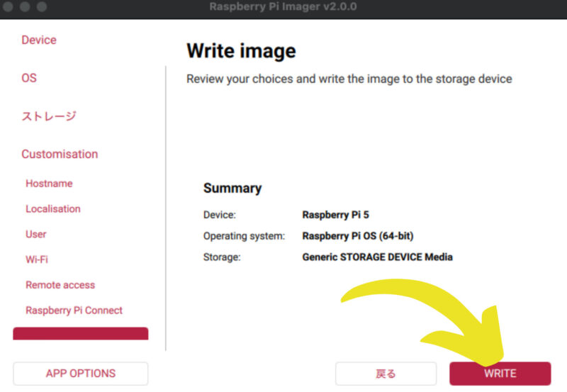
Task: Open the Customisation section
Action: pos(60,154)
